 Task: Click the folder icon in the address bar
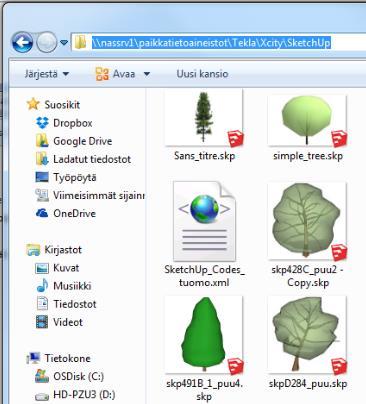[80, 43]
